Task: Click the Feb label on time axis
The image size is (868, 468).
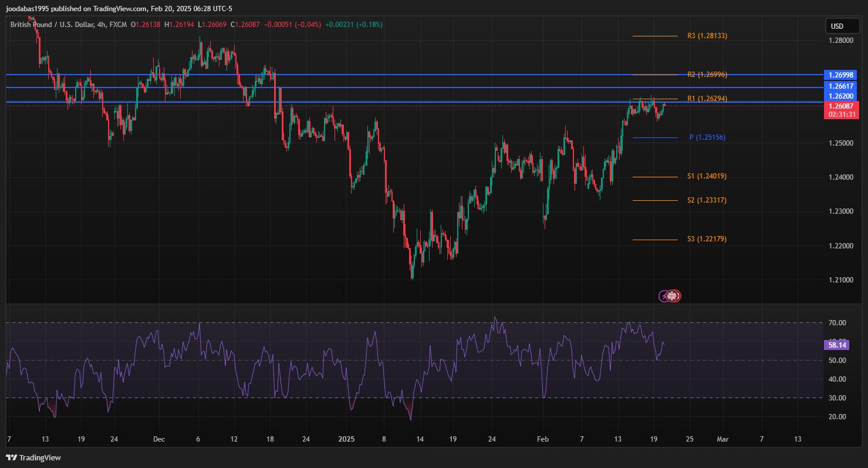Action: [543, 439]
